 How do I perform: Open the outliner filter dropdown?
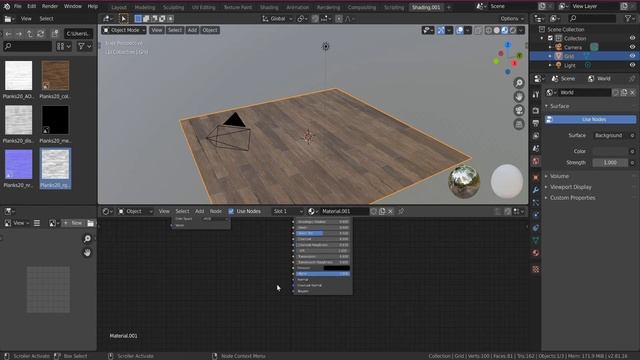(x=630, y=18)
